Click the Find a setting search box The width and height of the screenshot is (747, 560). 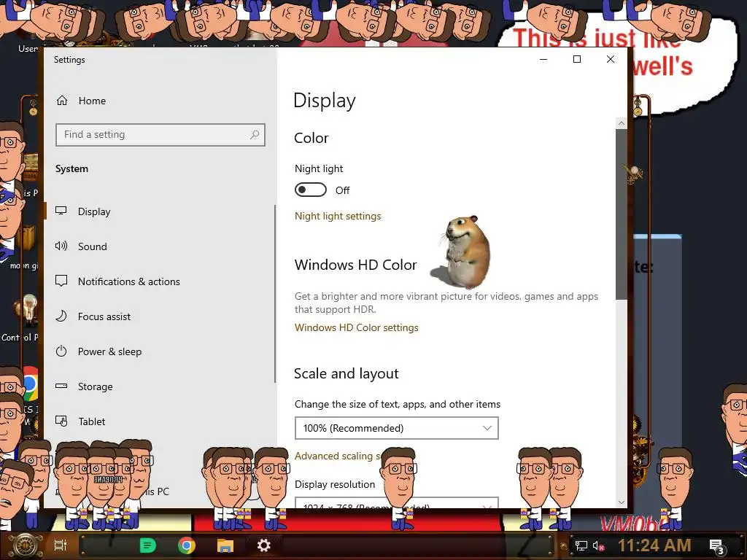click(160, 135)
